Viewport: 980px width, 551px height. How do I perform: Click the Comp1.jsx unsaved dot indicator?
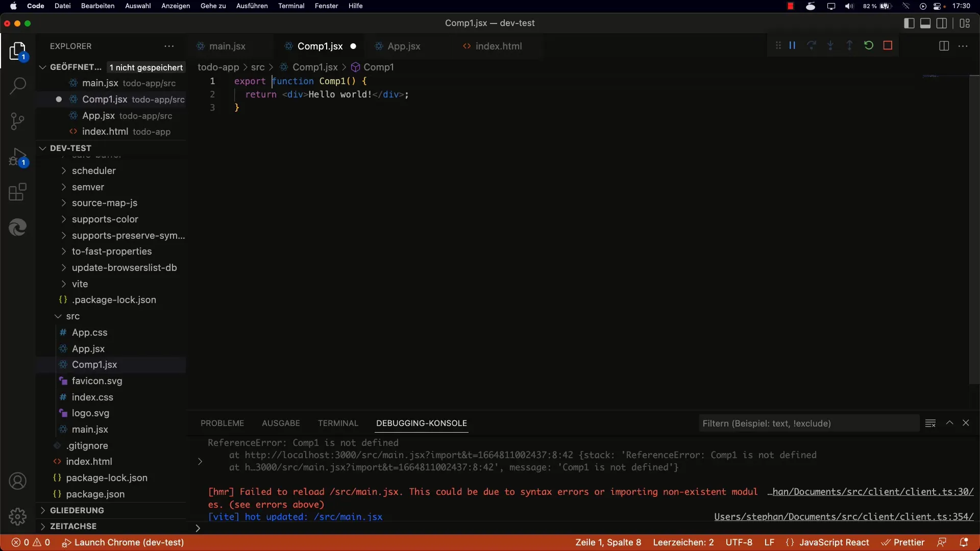[x=353, y=46]
